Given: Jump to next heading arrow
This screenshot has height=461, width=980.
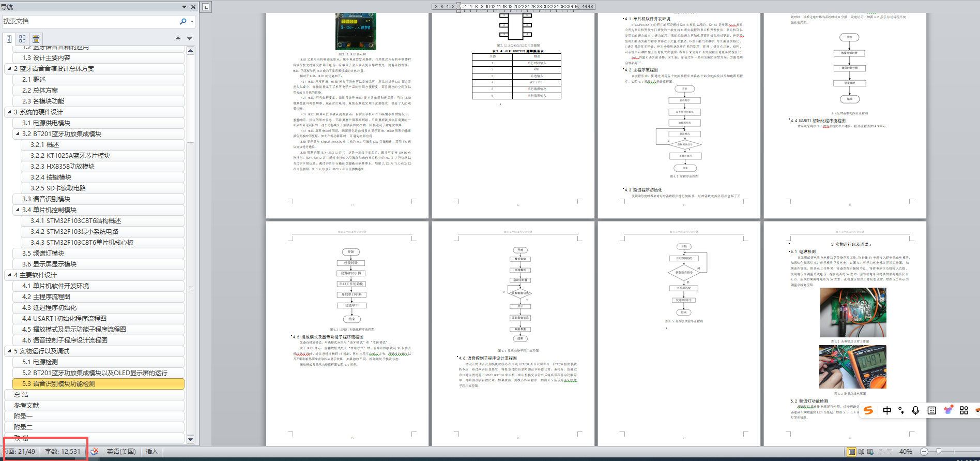Looking at the screenshot, I should point(189,38).
